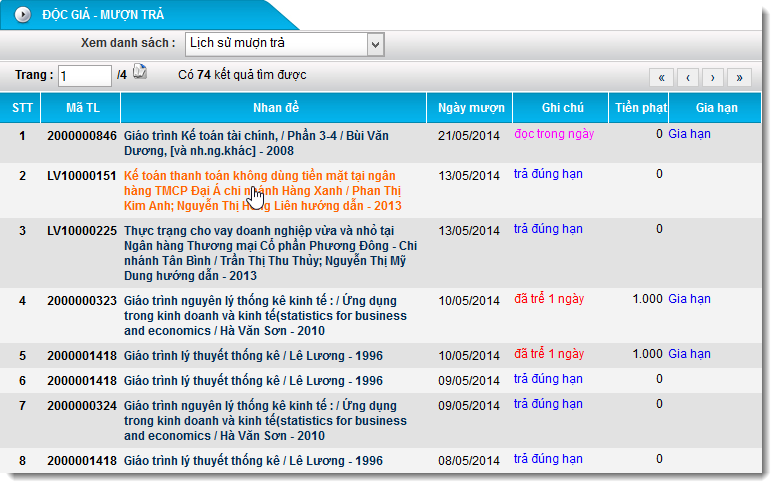Click trả đúng hạn note in row 6
Viewport: 777px width, 488px height.
coord(548,380)
